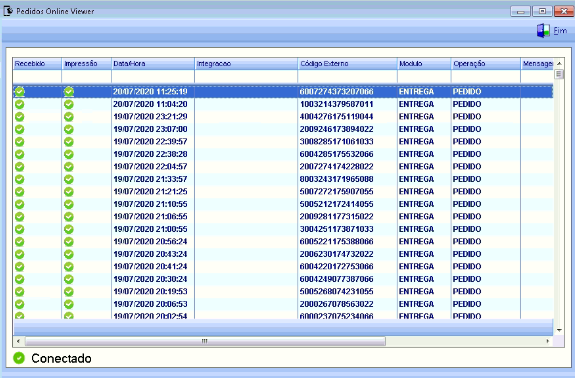Screen dimensions: 575x378
Task: Select external code 6005221175388066
Action: tap(336, 241)
